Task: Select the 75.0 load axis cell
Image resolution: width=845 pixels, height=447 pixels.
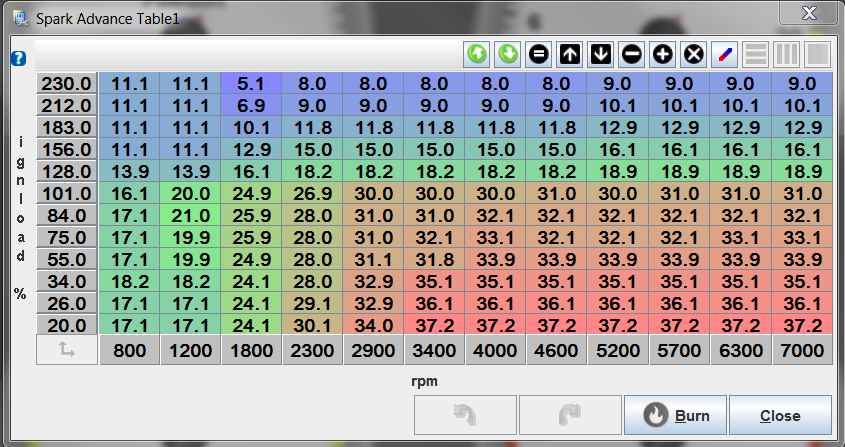Action: pos(67,238)
